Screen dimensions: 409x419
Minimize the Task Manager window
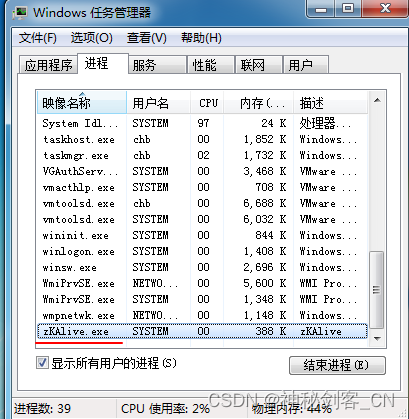[321, 9]
